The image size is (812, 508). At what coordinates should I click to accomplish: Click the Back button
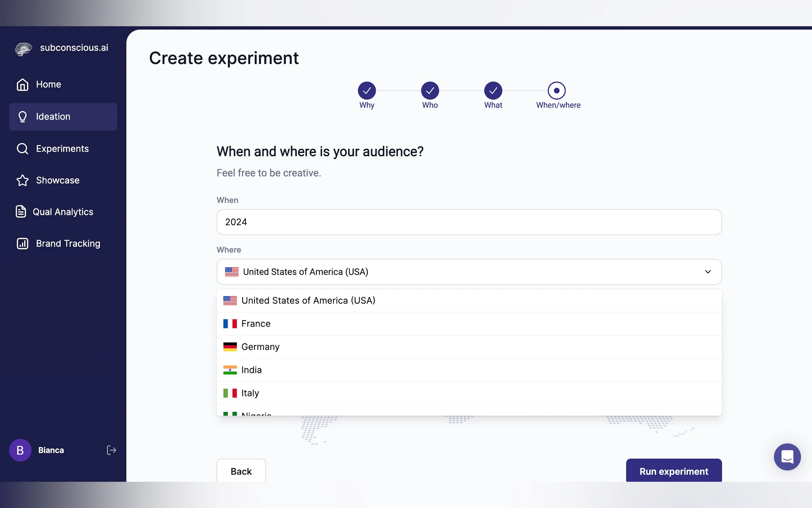(x=241, y=471)
